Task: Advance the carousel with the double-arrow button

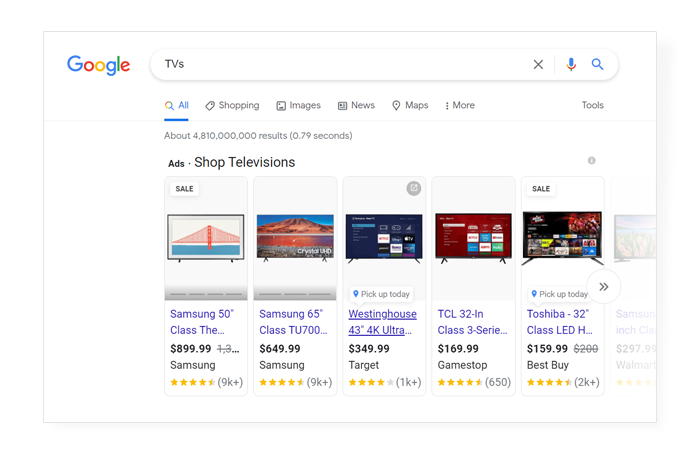Action: pyautogui.click(x=604, y=287)
